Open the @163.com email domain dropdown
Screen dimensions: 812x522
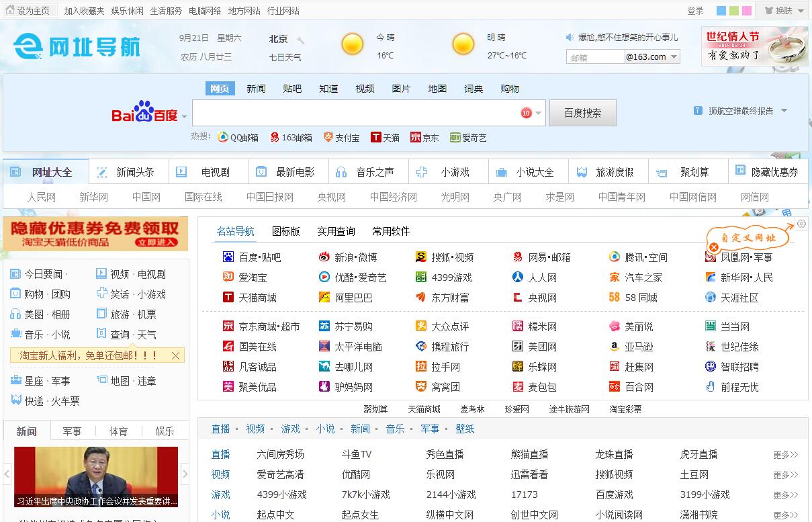(x=674, y=57)
